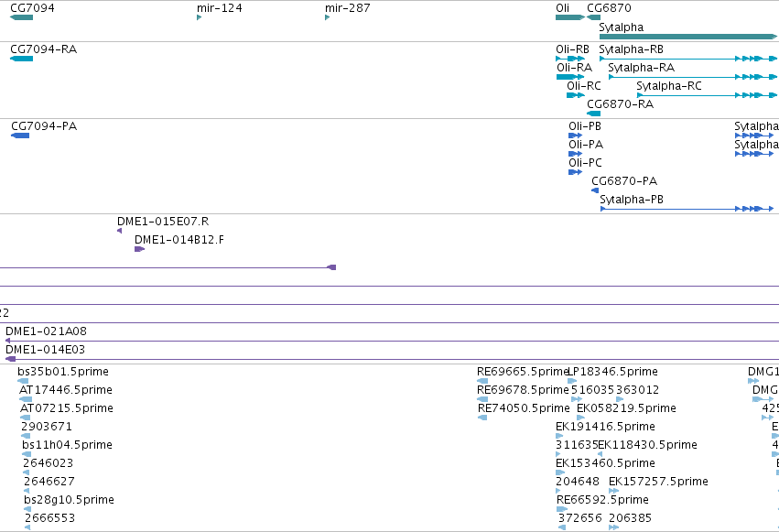This screenshot has height=532, width=779.
Task: Click the Sytalpha-RA transcript line
Action: click(693, 77)
